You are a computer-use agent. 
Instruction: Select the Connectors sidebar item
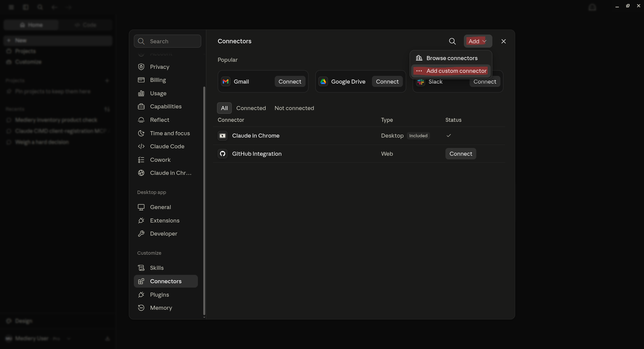pyautogui.click(x=166, y=281)
